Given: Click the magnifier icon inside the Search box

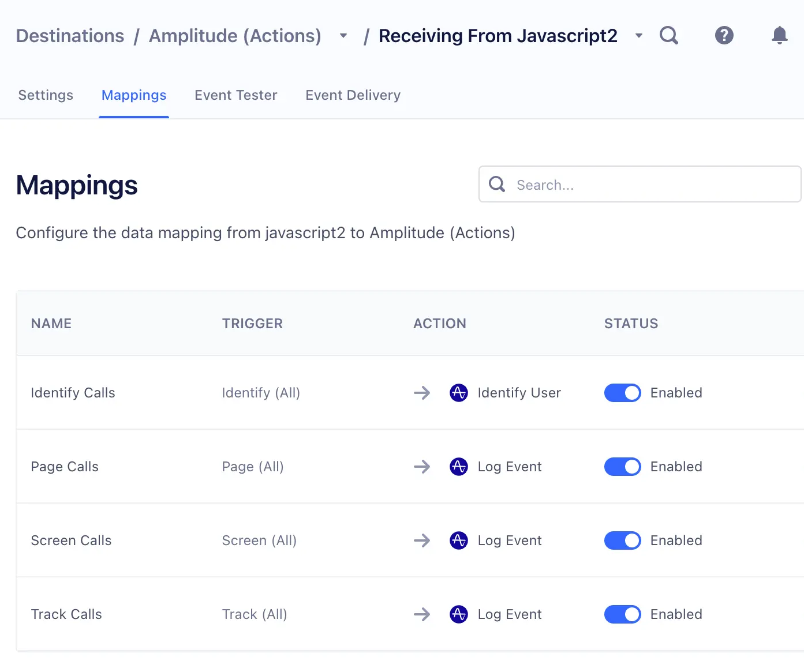Looking at the screenshot, I should (x=497, y=185).
